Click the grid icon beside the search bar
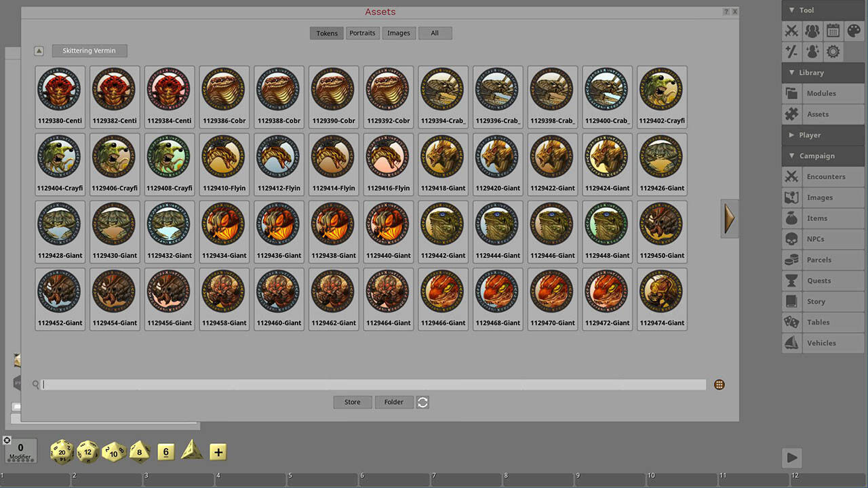 (719, 384)
